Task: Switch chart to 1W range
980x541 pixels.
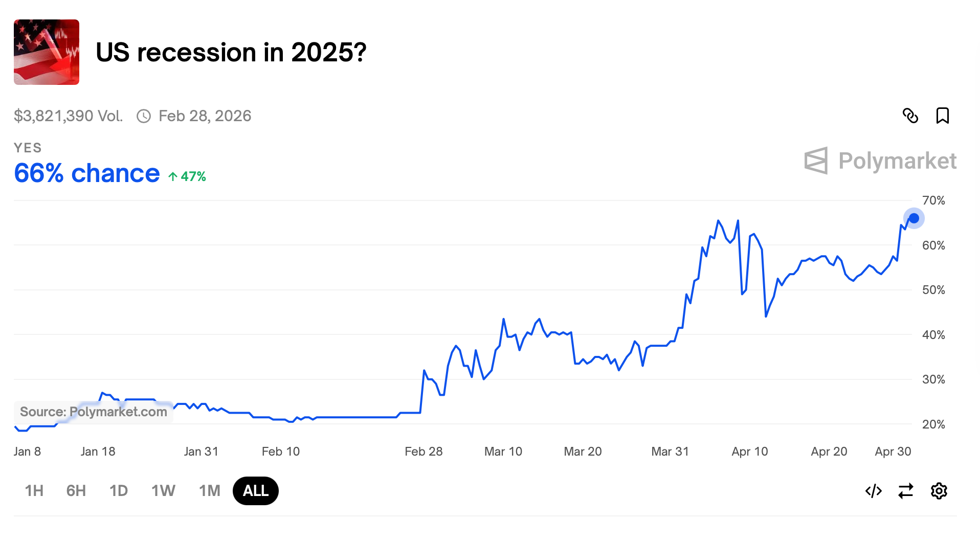Action: tap(163, 491)
